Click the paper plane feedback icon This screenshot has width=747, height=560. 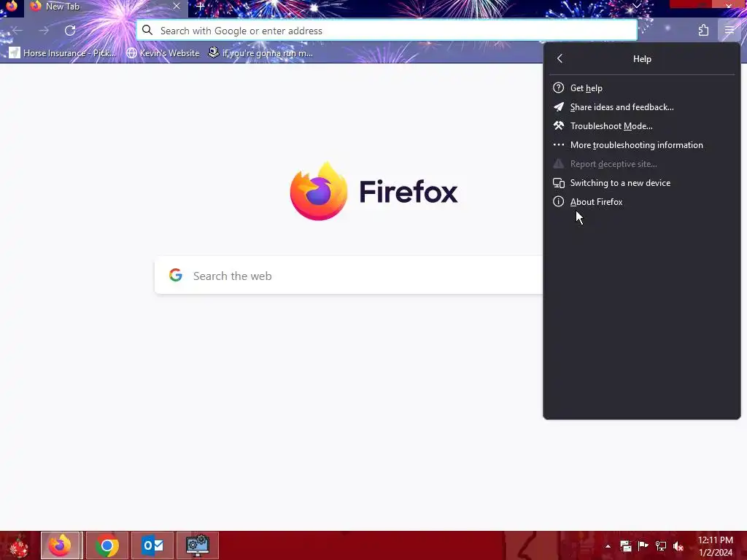click(x=558, y=107)
